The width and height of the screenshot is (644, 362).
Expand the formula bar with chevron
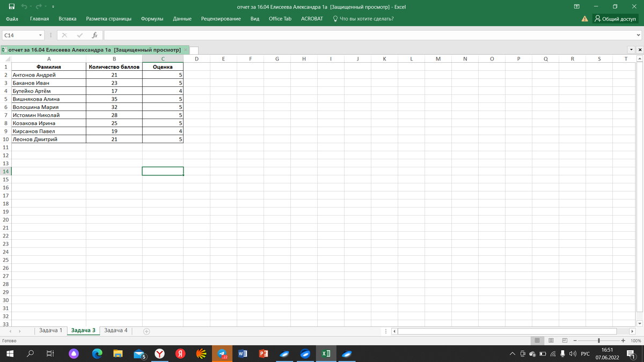[638, 35]
